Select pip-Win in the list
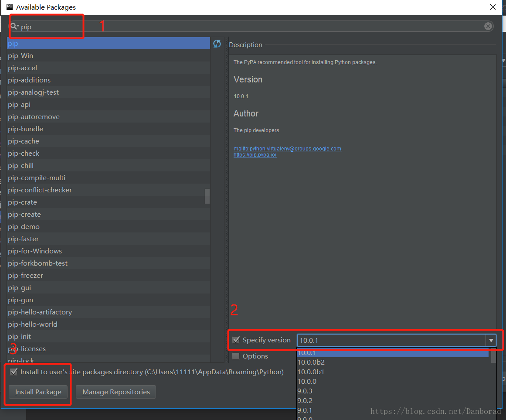Screen dimensions: 506x420 point(109,55)
